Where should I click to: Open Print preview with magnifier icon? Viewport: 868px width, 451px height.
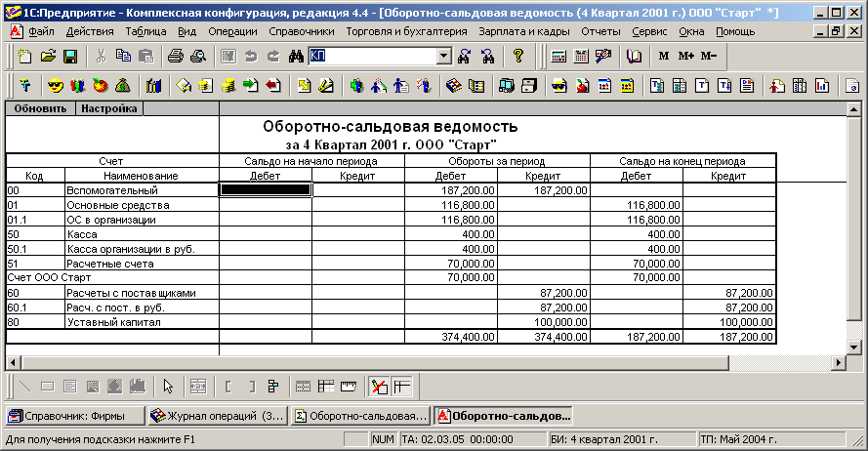tap(198, 56)
